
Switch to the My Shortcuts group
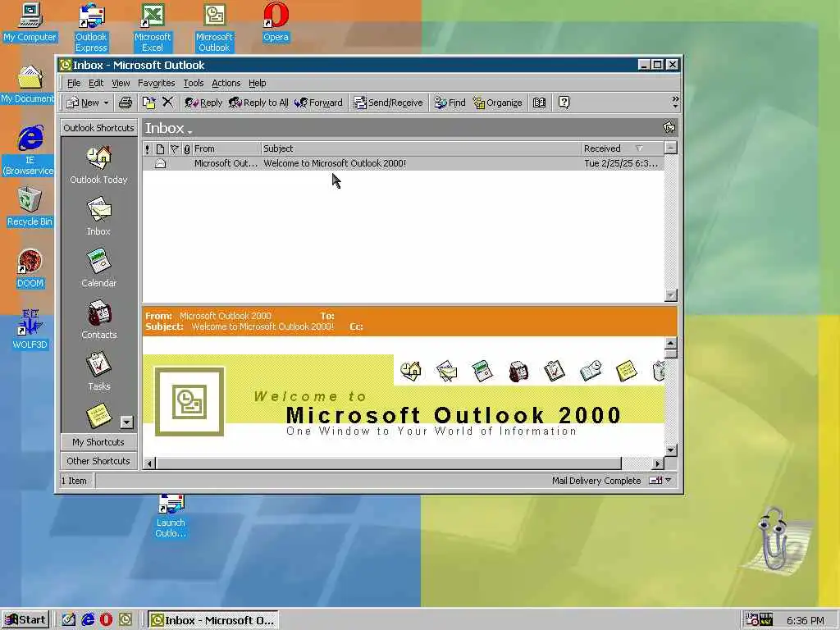coord(98,442)
